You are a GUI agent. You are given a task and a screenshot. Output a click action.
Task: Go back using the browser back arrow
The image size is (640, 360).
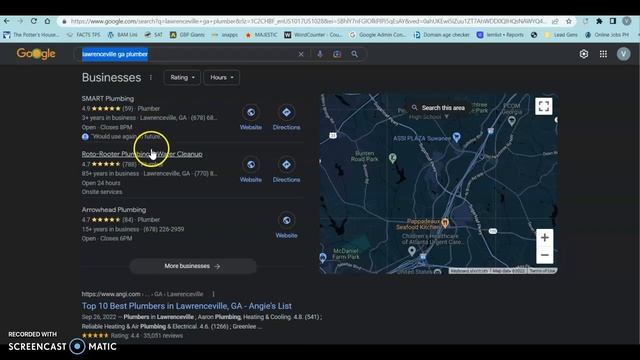coord(7,21)
